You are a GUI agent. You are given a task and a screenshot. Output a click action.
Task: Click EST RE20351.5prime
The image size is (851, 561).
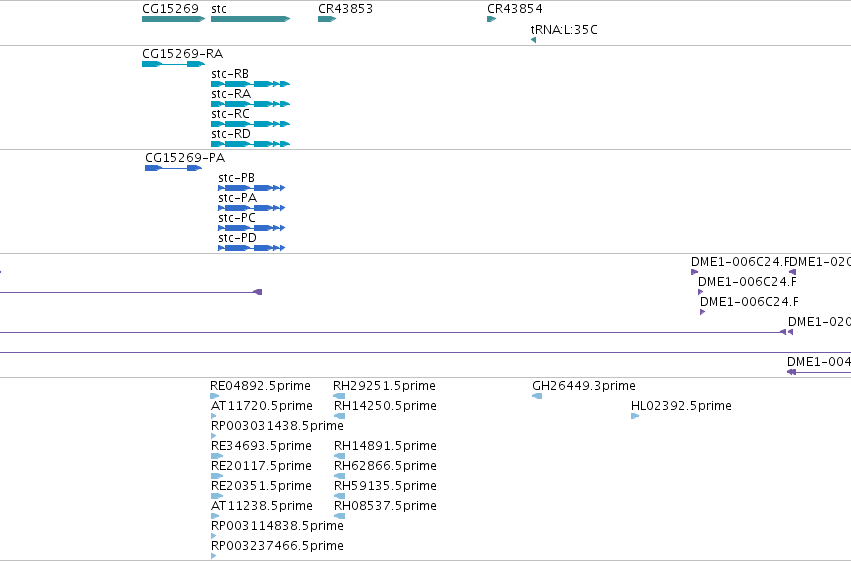[x=217, y=496]
